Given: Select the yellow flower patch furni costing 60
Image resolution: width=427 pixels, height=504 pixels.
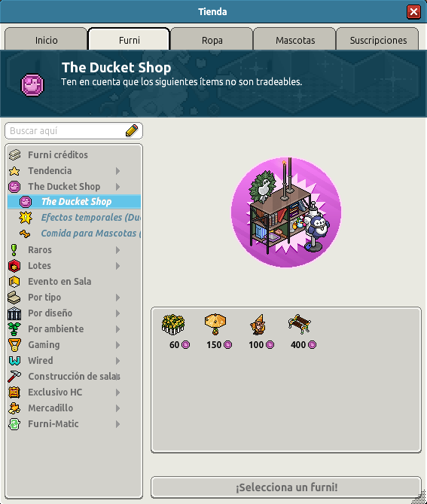Looking at the screenshot, I should [x=173, y=324].
